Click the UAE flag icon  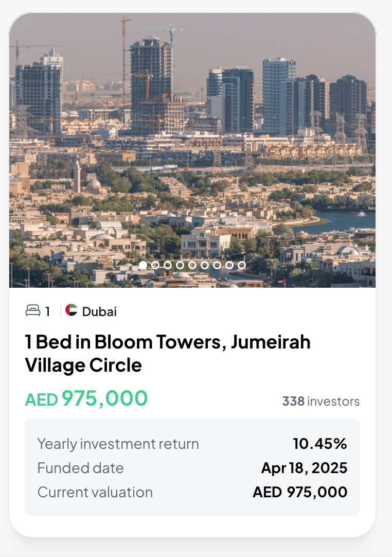pyautogui.click(x=72, y=310)
